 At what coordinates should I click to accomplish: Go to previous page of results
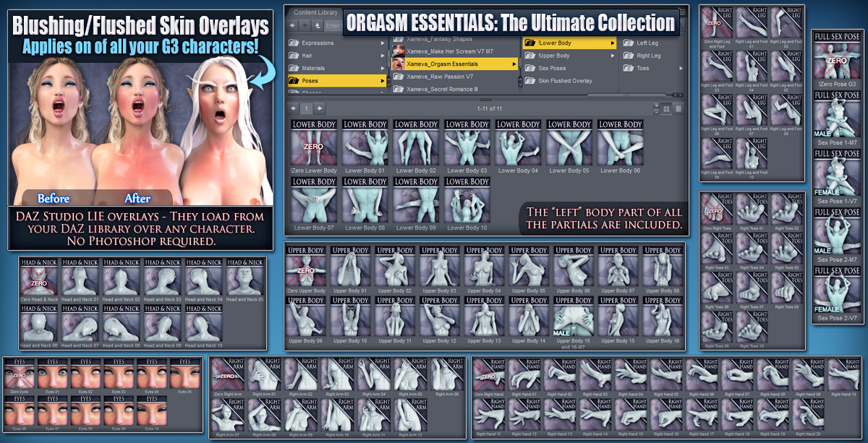294,108
